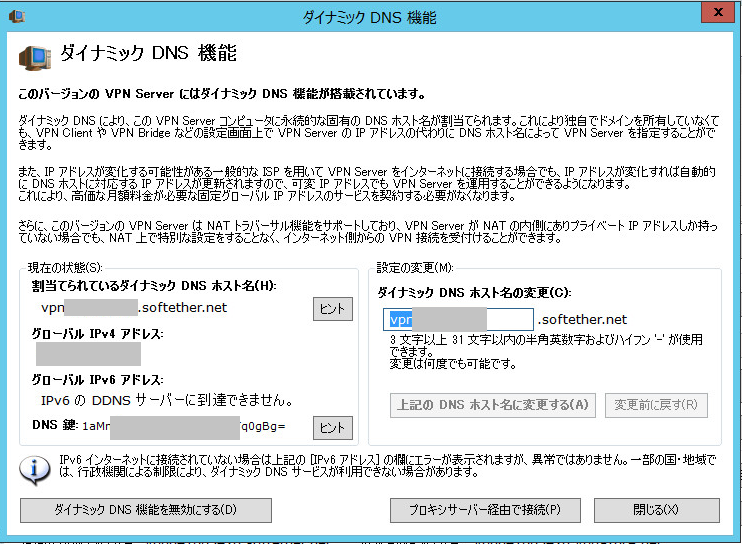
Task: Click .softether.net suffix beside input field
Action: pyautogui.click(x=582, y=320)
